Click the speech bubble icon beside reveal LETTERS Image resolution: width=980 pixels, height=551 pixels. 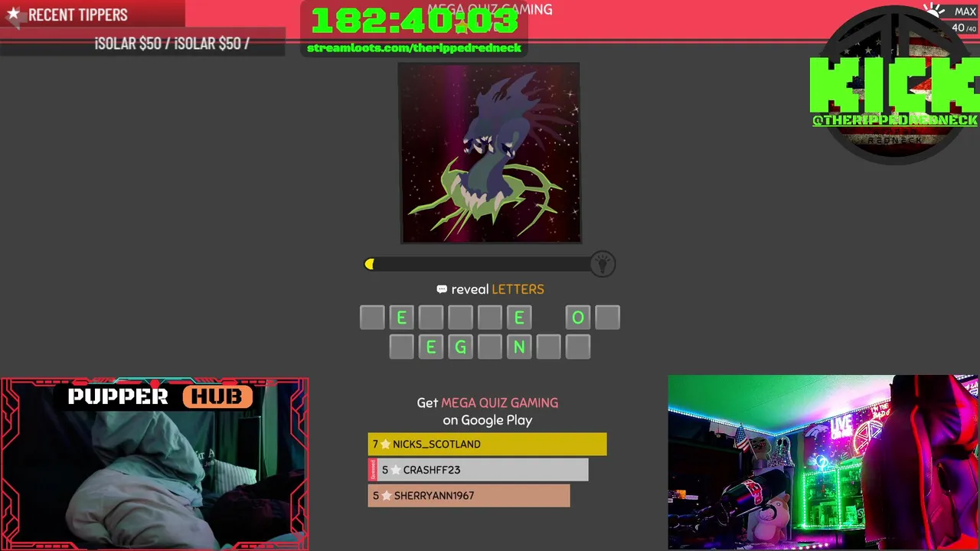[442, 289]
